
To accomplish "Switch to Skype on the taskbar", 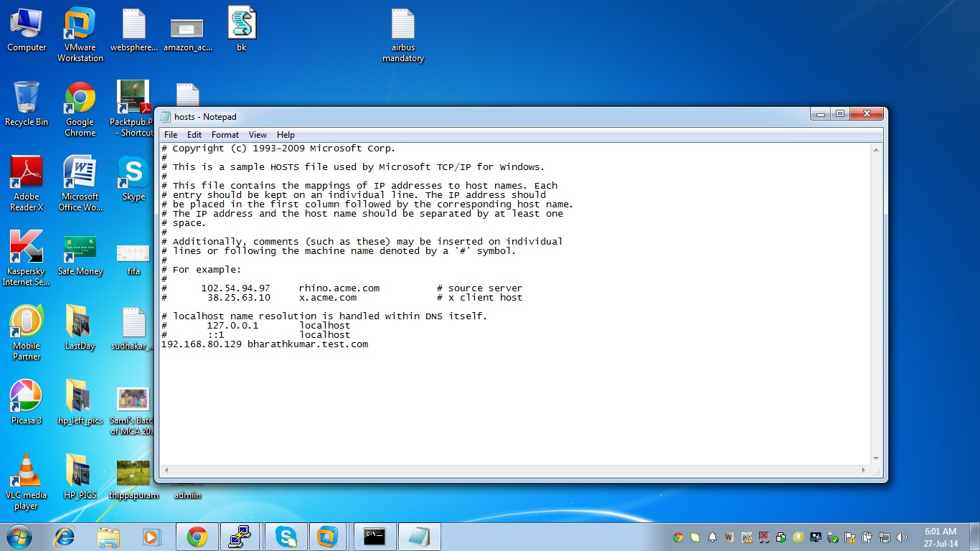I will (286, 537).
